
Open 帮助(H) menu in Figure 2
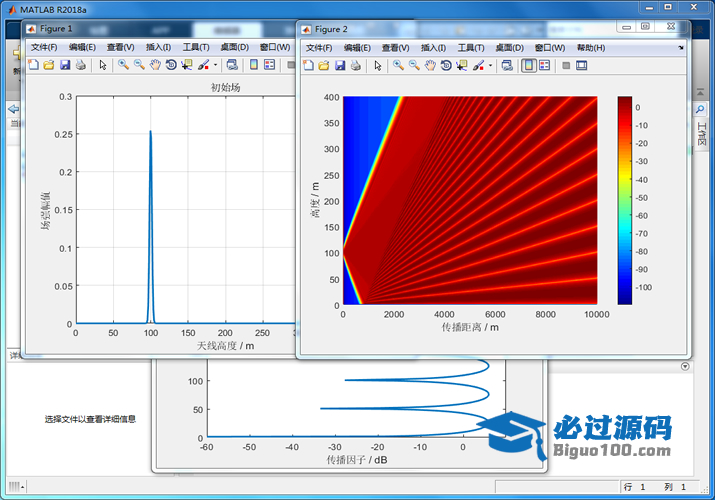pyautogui.click(x=591, y=47)
